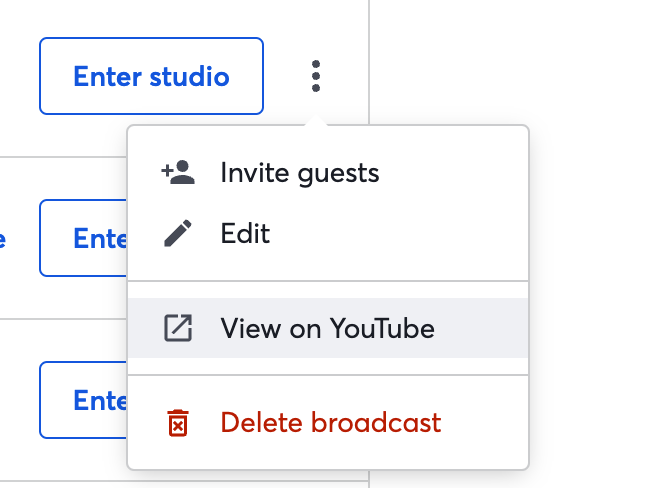Click the word YouTube in highlighted menu row
648x488 pixels.
click(x=382, y=329)
